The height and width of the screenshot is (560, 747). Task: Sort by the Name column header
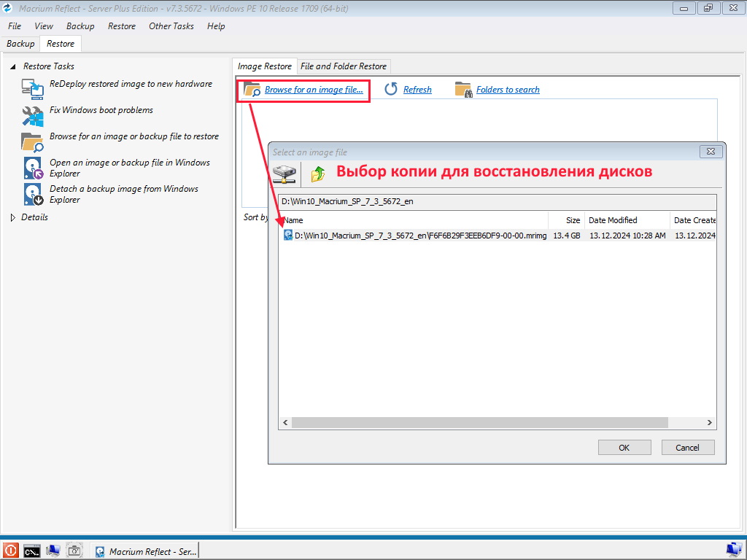pyautogui.click(x=414, y=220)
